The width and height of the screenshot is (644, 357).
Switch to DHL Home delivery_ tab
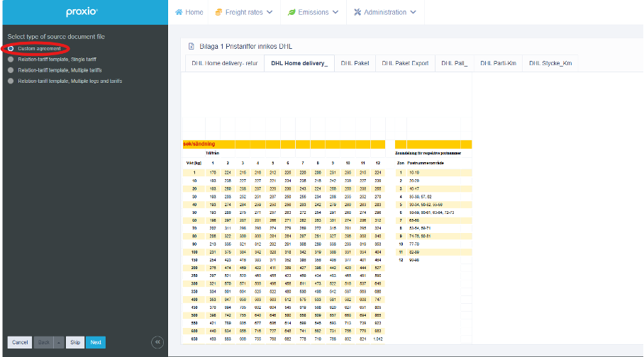point(299,63)
